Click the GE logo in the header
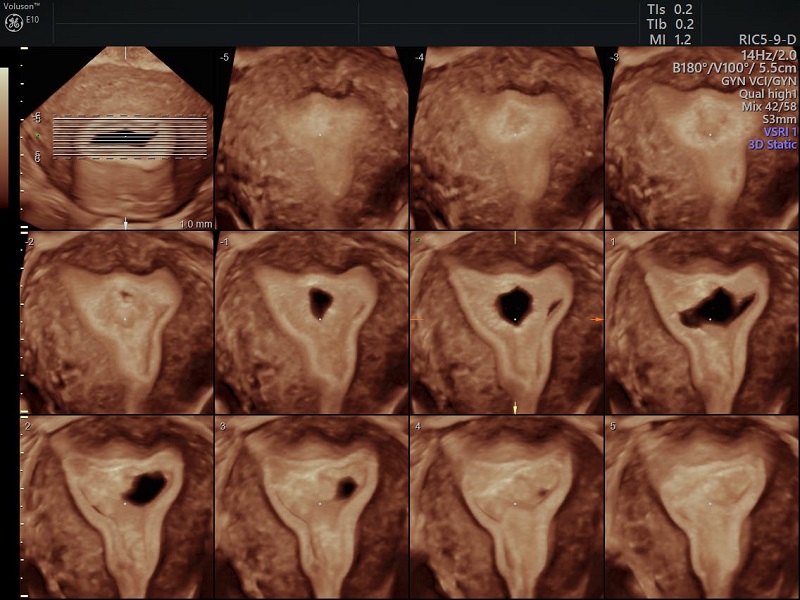The image size is (800, 600). coord(14,22)
